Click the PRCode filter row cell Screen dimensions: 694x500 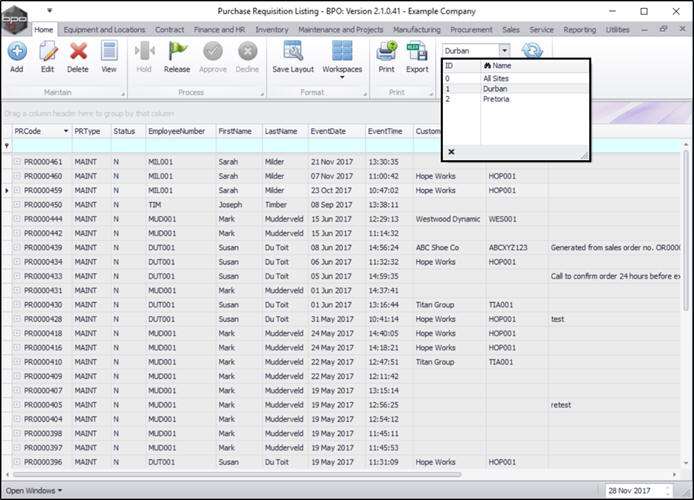(x=42, y=145)
